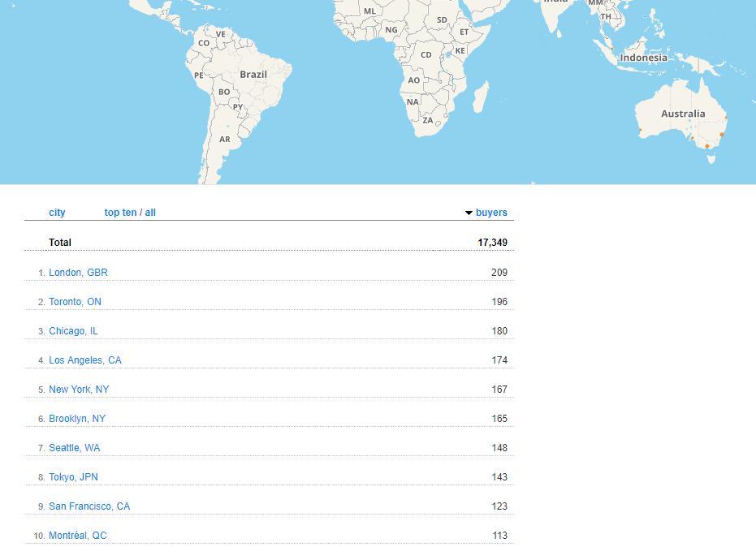The height and width of the screenshot is (547, 756).
Task: Open the Montréal, QC city link
Action: click(77, 536)
